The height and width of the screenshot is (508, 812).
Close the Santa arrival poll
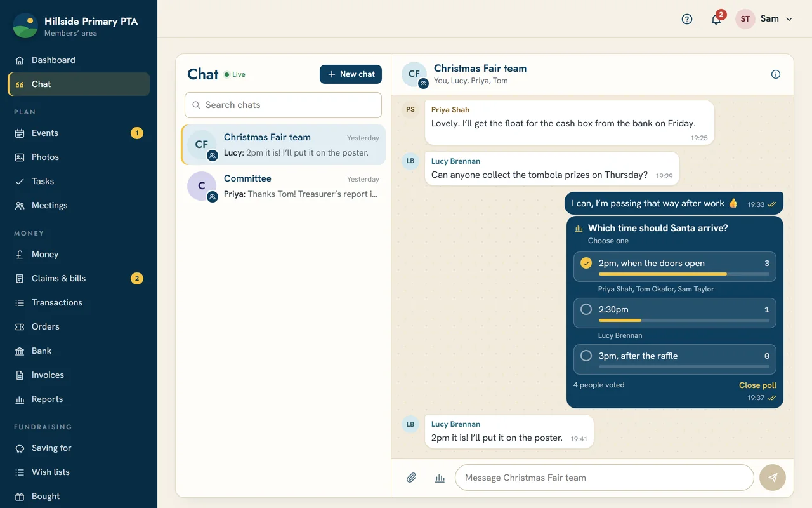tap(757, 385)
